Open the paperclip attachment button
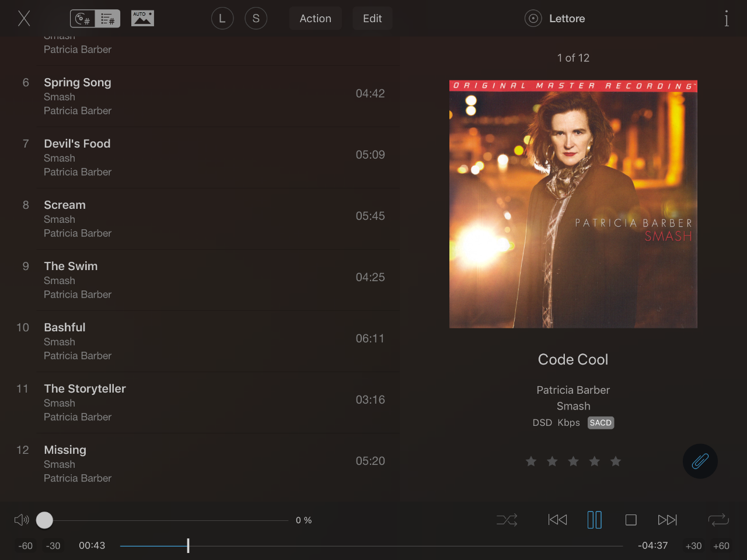 tap(700, 461)
